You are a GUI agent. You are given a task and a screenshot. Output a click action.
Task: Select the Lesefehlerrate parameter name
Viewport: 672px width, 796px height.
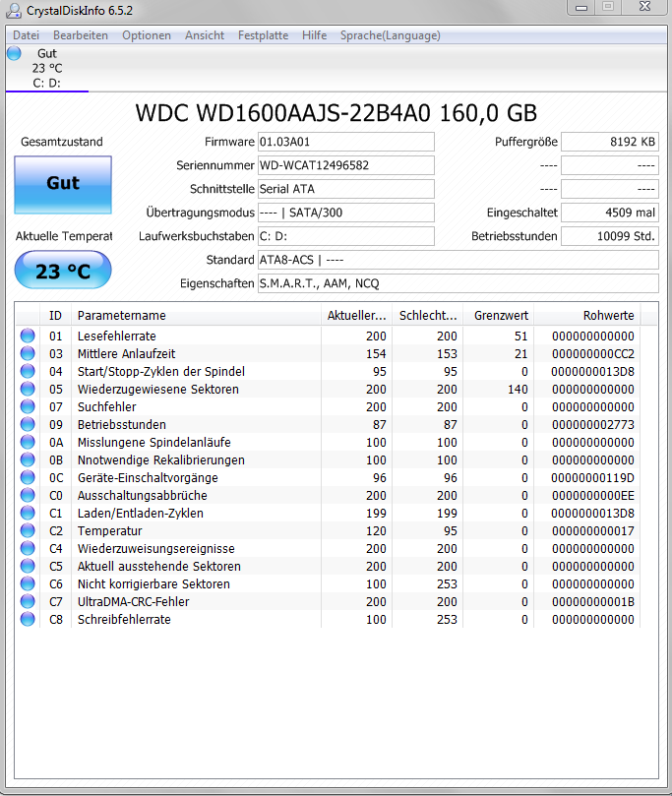pyautogui.click(x=116, y=337)
